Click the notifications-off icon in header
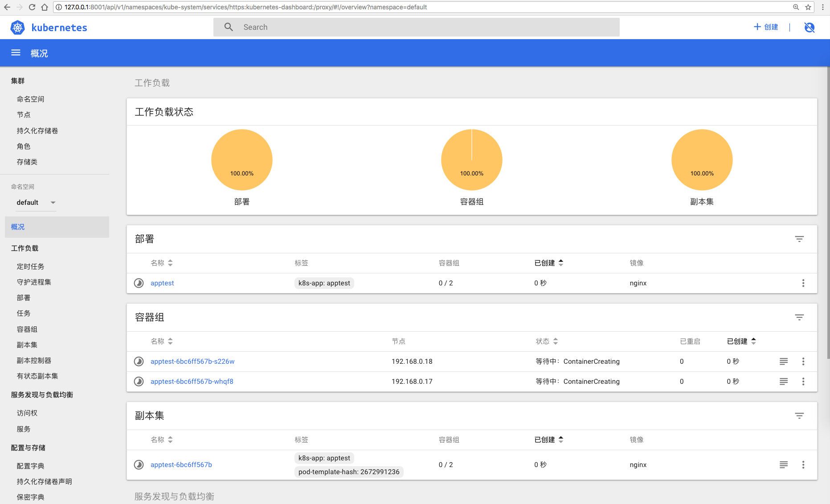This screenshot has height=504, width=830. click(x=810, y=28)
